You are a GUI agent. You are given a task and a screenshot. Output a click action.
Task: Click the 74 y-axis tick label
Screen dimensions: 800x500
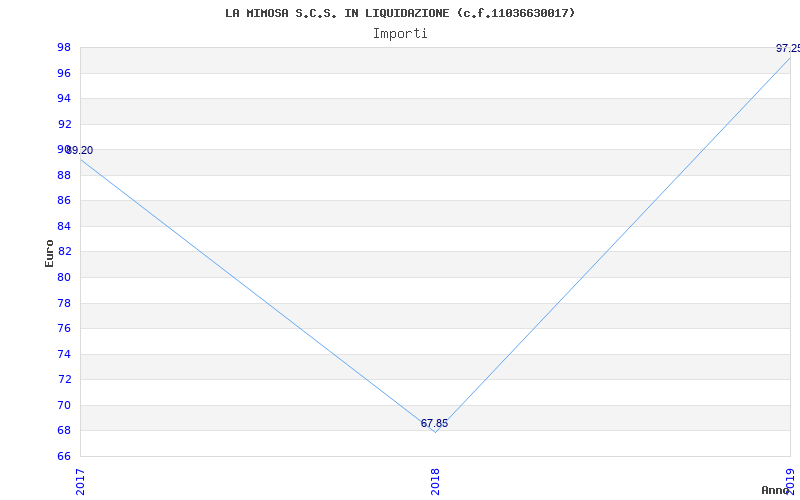coord(64,355)
